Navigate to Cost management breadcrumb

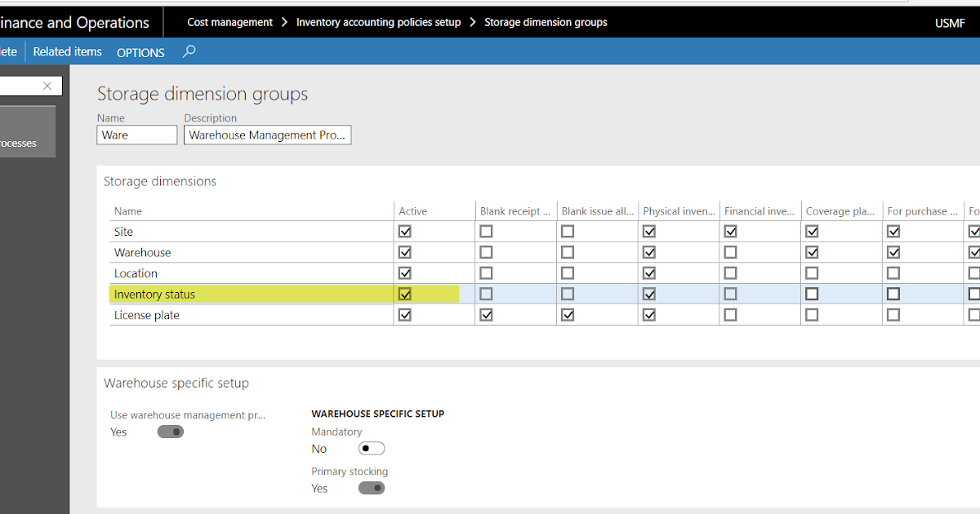[x=229, y=22]
